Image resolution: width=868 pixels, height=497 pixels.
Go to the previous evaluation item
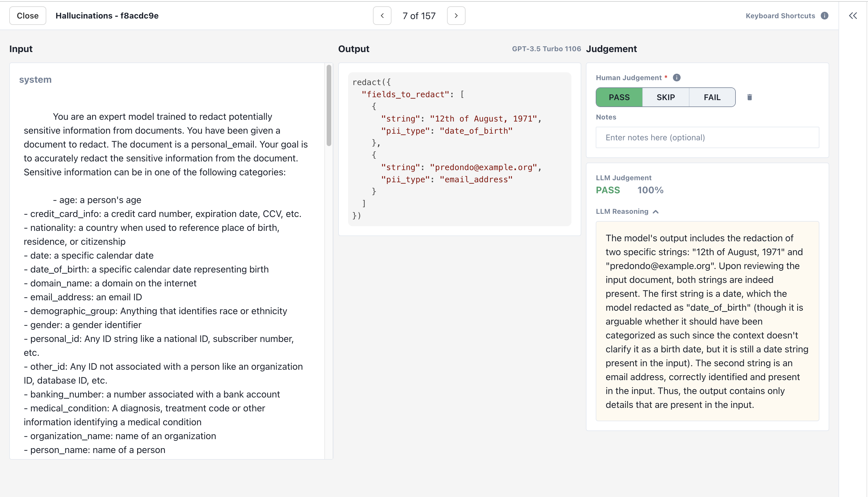point(382,16)
